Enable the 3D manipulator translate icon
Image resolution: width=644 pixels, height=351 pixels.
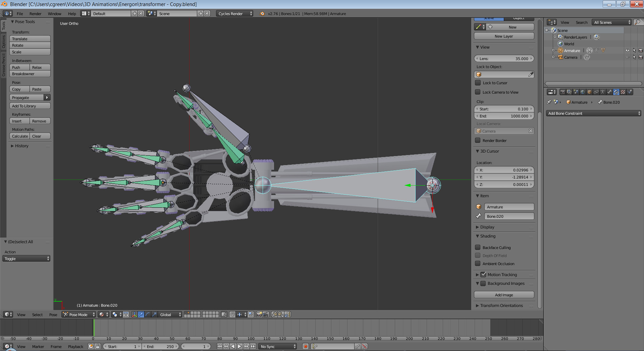(141, 314)
